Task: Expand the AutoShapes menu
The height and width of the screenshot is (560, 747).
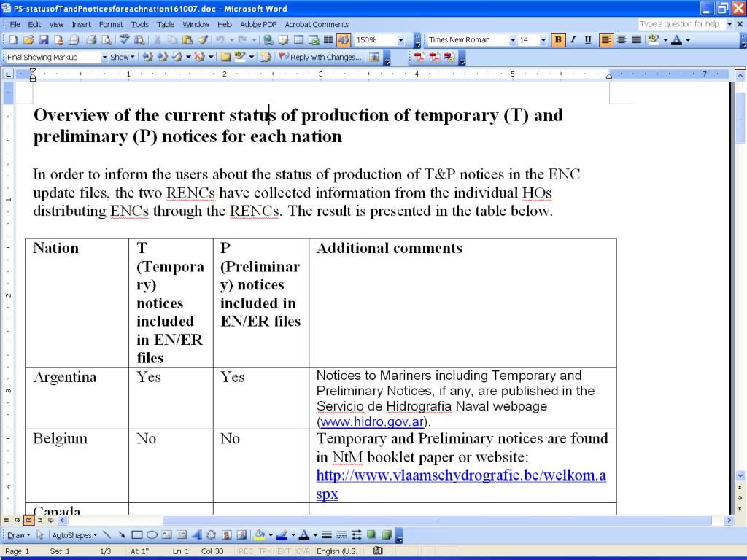Action: (74, 535)
